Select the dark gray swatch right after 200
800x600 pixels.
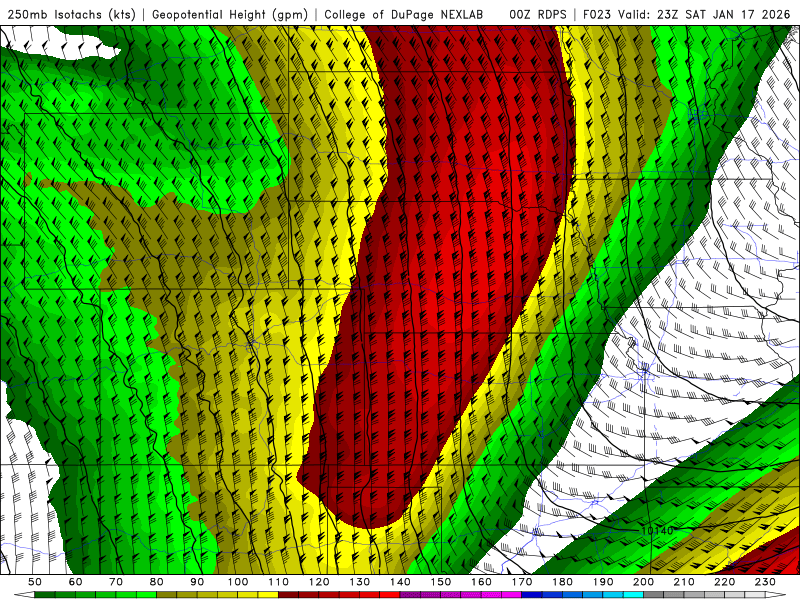[654, 595]
